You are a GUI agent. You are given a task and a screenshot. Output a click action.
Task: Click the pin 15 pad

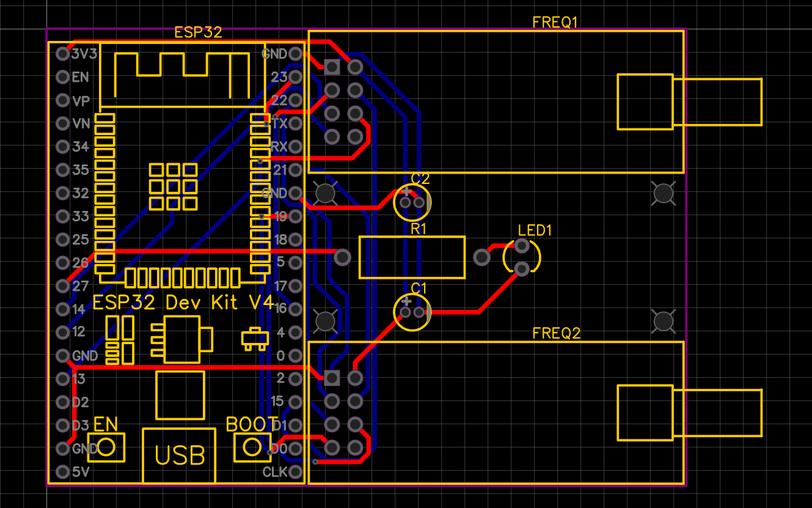[x=296, y=402]
